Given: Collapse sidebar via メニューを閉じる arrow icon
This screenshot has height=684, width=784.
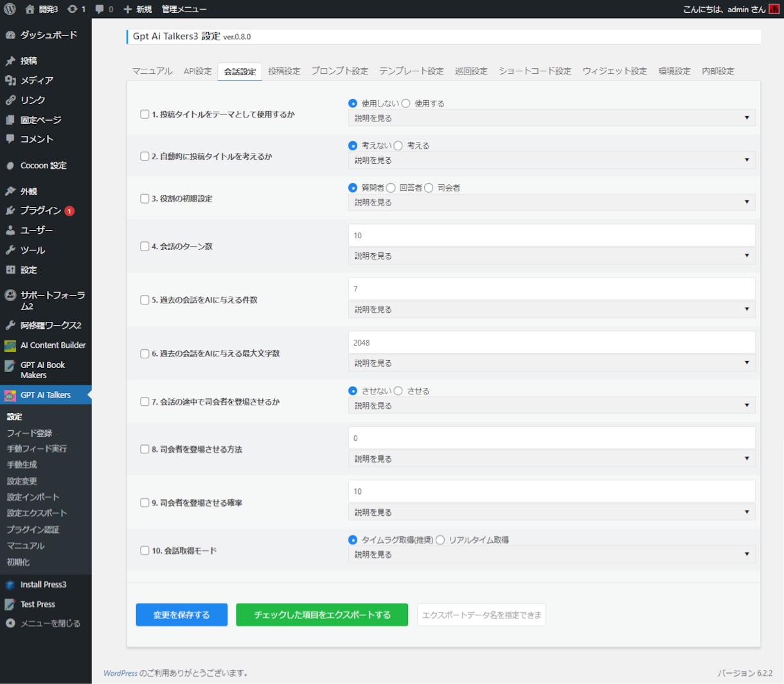Looking at the screenshot, I should [10, 623].
